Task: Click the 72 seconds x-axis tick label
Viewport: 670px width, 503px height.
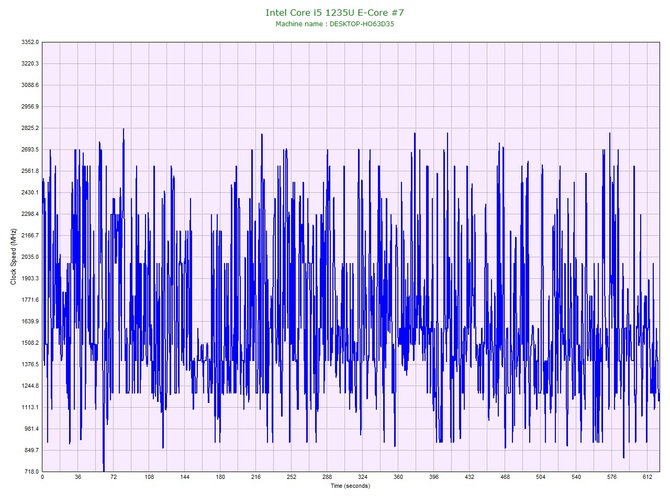Action: click(113, 477)
